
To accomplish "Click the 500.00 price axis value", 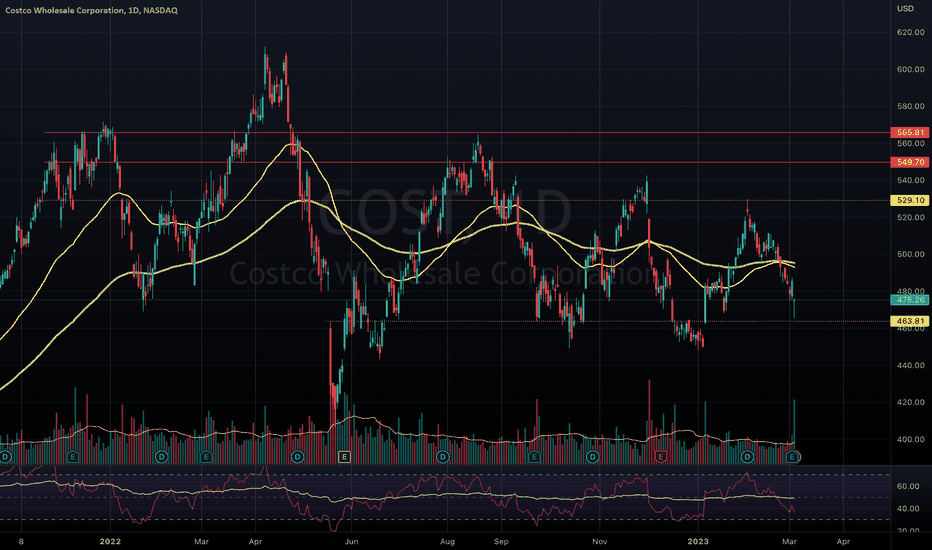I will 911,254.
